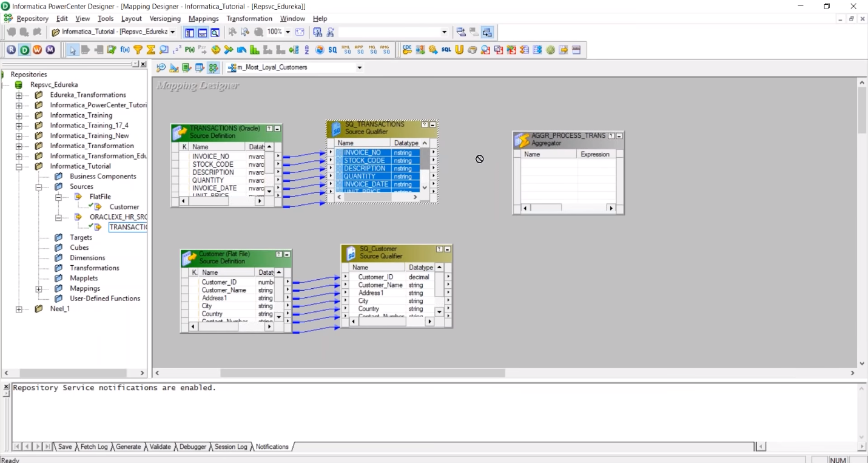Open the Mappings menu
Screen dimensions: 868x463
tap(203, 18)
